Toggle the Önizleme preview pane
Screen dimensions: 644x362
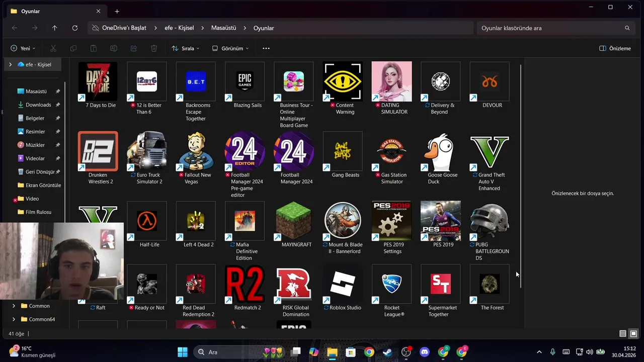click(615, 48)
